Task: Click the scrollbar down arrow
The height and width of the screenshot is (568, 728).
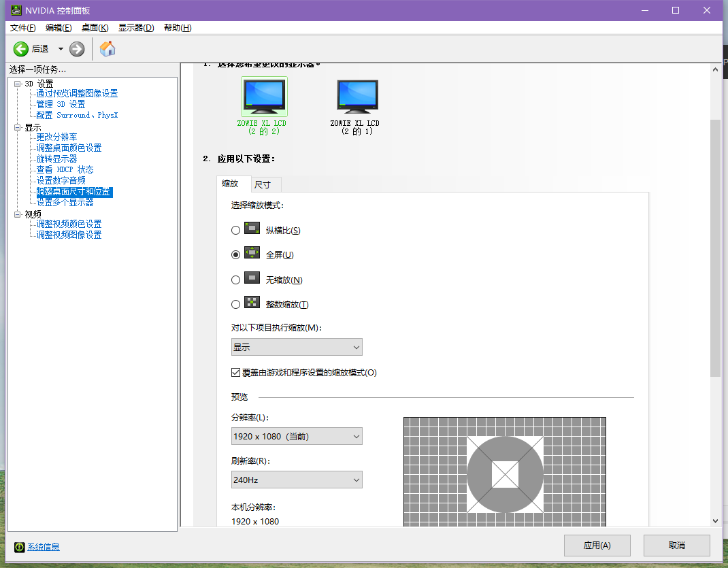Action: point(715,520)
